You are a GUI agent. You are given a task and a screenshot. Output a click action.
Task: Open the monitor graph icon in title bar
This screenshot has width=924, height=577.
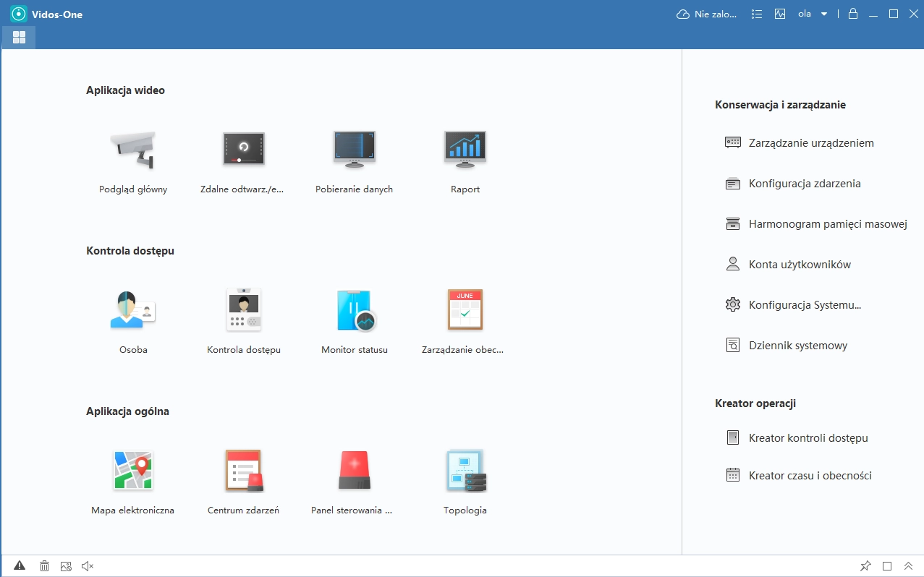pyautogui.click(x=779, y=14)
